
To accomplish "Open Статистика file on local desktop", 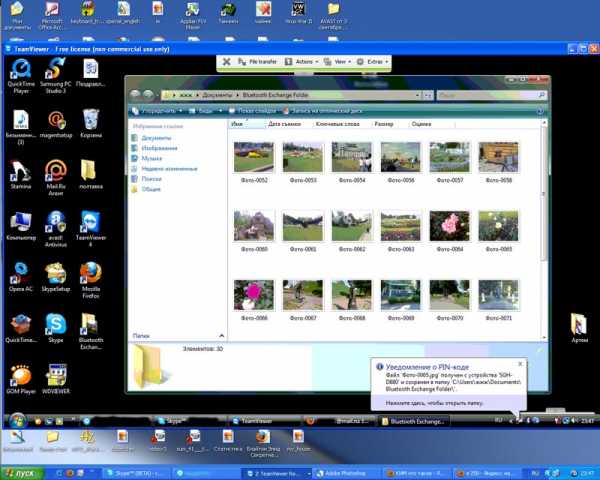I will click(228, 441).
